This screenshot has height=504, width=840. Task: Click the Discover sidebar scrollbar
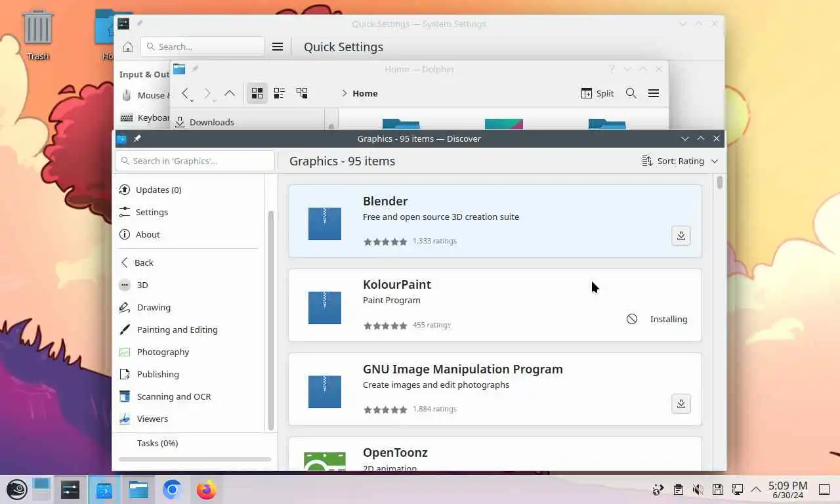270,320
